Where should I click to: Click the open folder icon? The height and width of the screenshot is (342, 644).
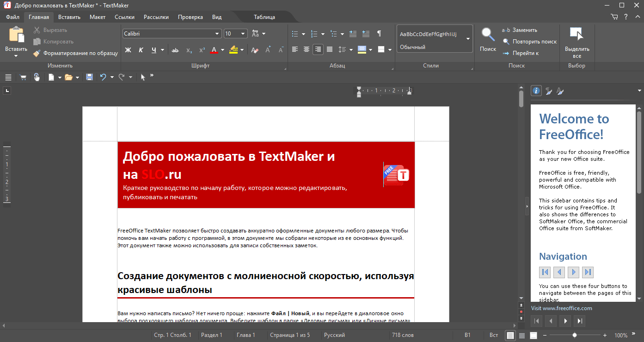(x=69, y=77)
